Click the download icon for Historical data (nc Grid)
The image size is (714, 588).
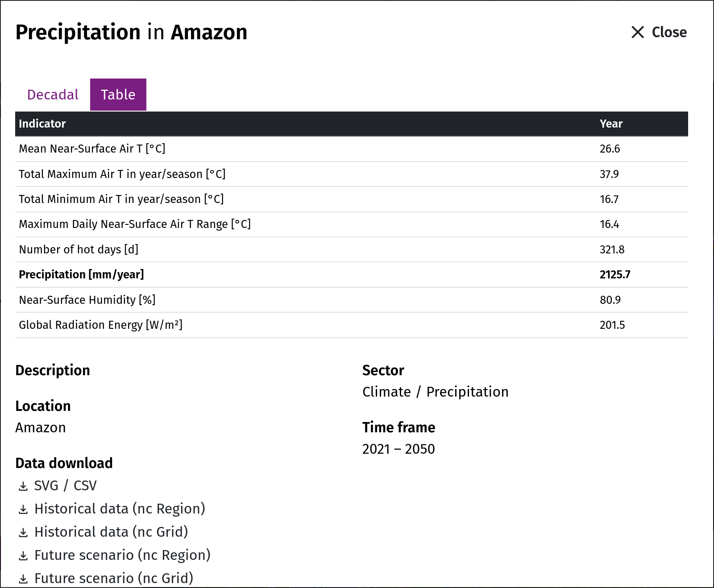23,533
